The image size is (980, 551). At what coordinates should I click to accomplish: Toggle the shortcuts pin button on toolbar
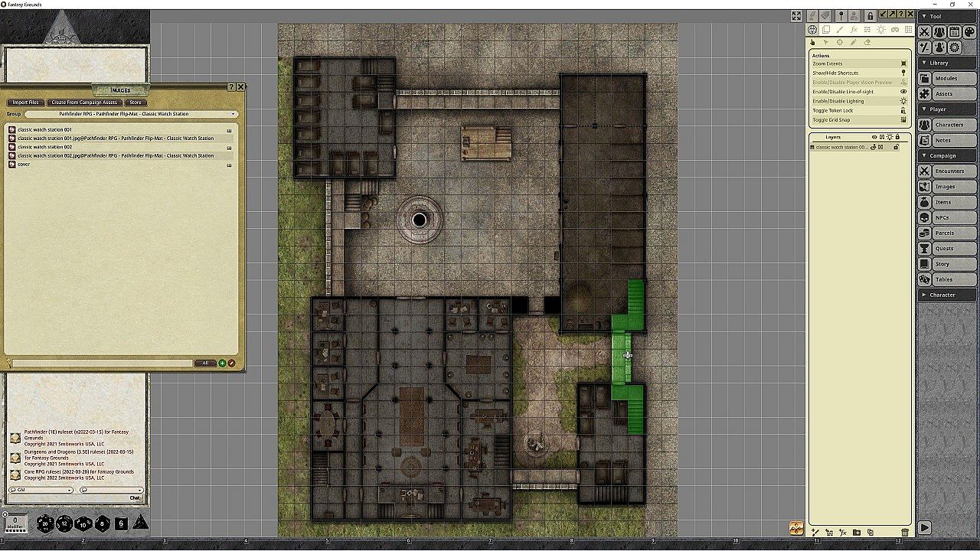pos(841,15)
